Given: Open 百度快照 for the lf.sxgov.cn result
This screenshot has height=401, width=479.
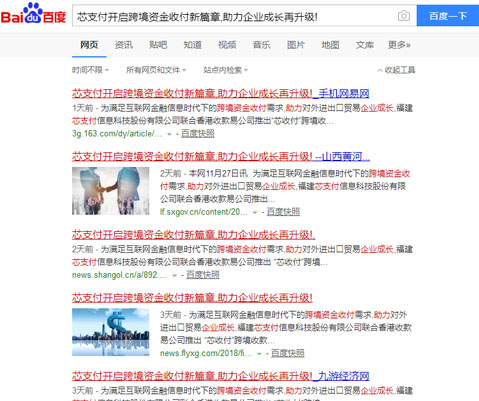Looking at the screenshot, I should pos(283,212).
